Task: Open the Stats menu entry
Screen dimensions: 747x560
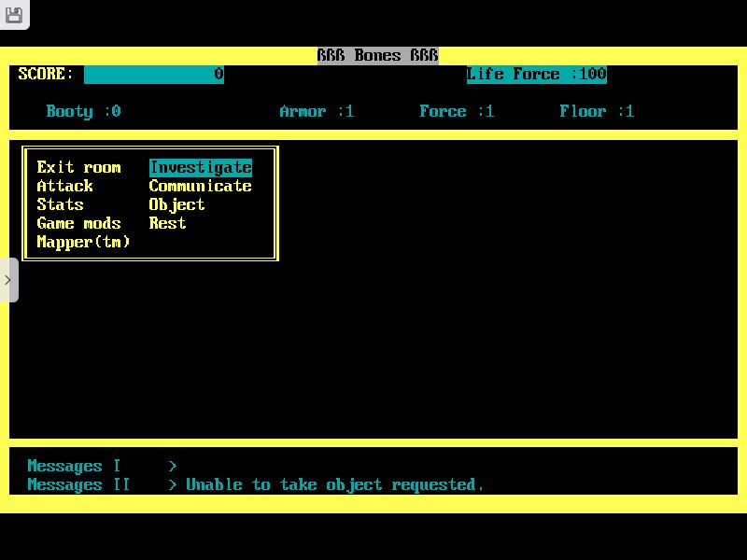Action: [x=60, y=204]
